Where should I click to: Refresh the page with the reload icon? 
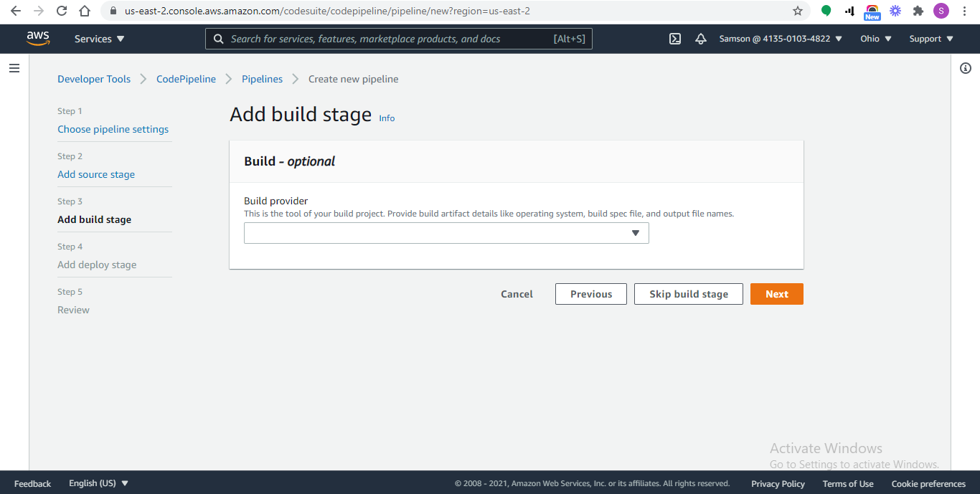(x=62, y=11)
